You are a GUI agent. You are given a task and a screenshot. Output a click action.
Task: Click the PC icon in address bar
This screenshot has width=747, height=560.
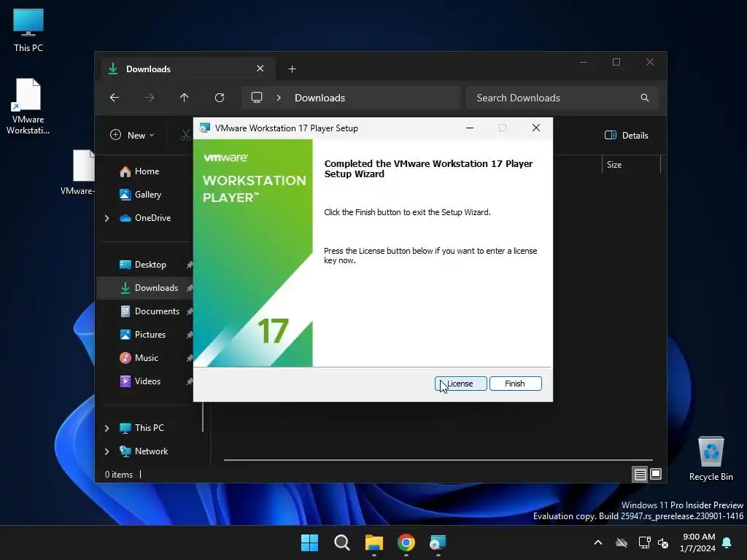point(257,98)
